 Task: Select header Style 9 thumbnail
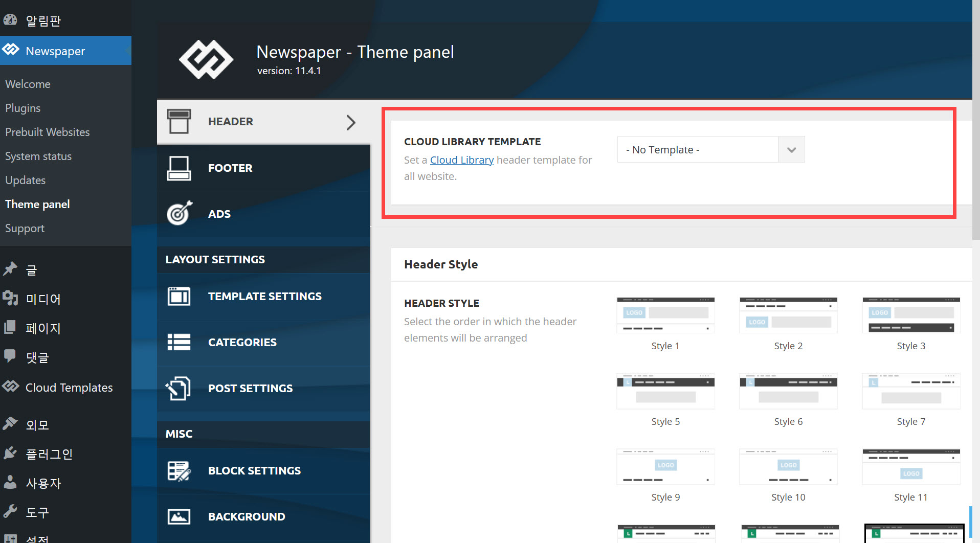[x=665, y=466]
